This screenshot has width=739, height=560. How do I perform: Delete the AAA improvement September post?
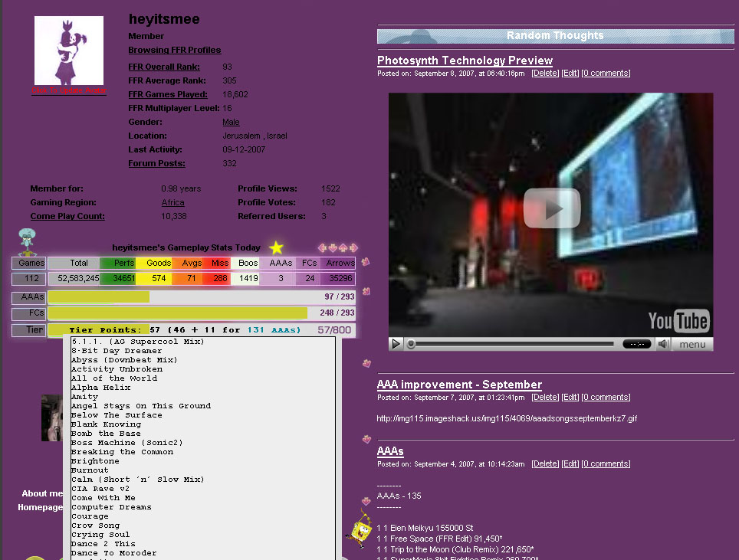click(x=545, y=397)
